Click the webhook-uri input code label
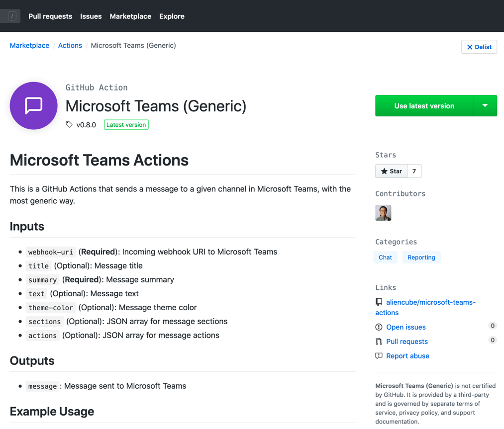Screen dimensions: 504x429 point(51,252)
